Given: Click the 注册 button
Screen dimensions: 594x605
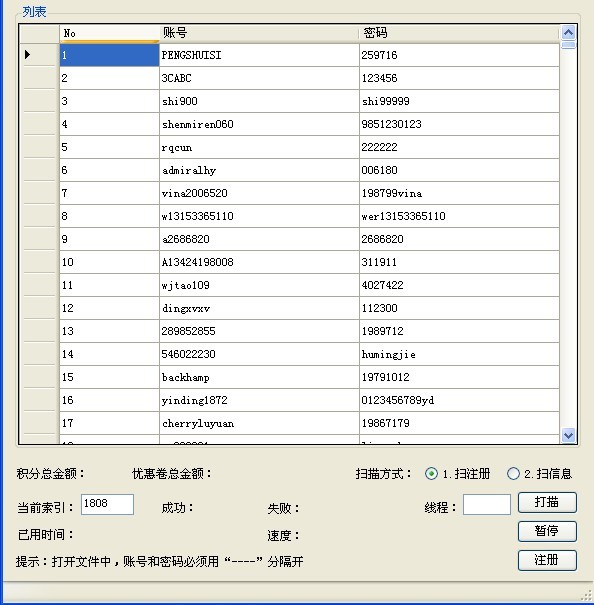Looking at the screenshot, I should (x=547, y=560).
